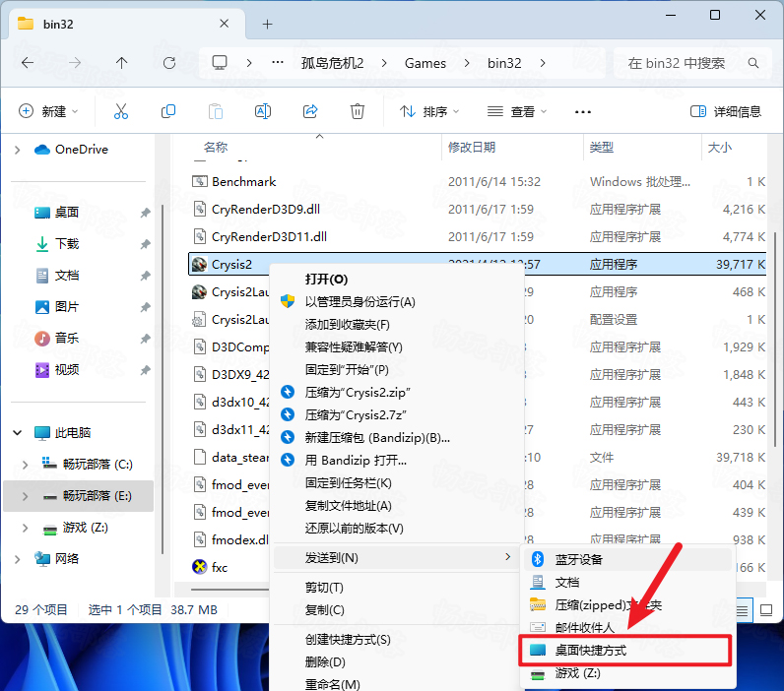
Task: Click the Share icon in toolbar
Action: (x=310, y=111)
